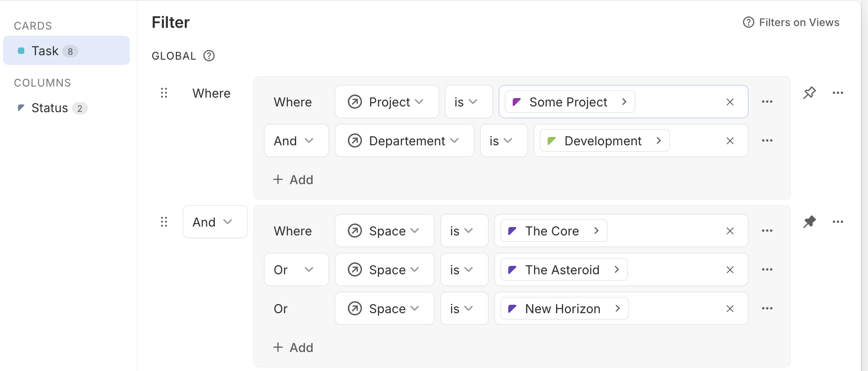
Task: Select the Status column item
Action: click(49, 108)
